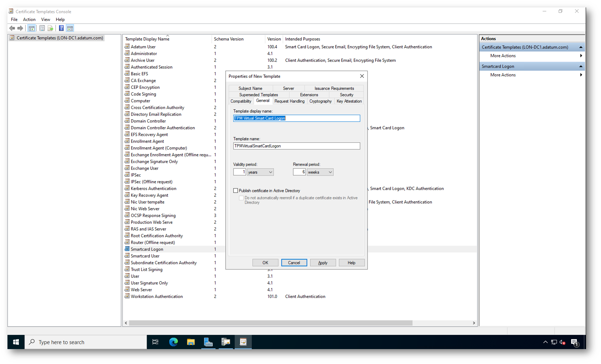Open Properties from the toolbar icon
This screenshot has height=364, width=601.
tap(42, 28)
